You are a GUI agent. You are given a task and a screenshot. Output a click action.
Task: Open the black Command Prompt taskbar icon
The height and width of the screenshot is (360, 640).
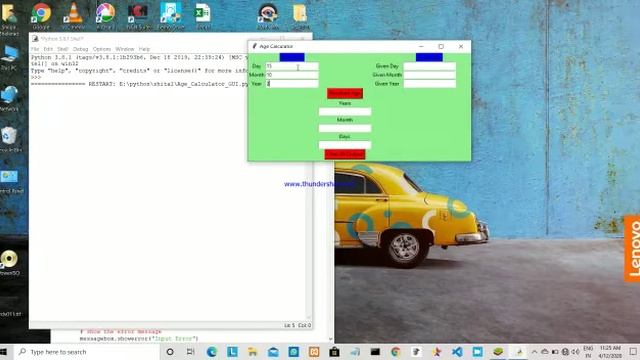tap(375, 352)
